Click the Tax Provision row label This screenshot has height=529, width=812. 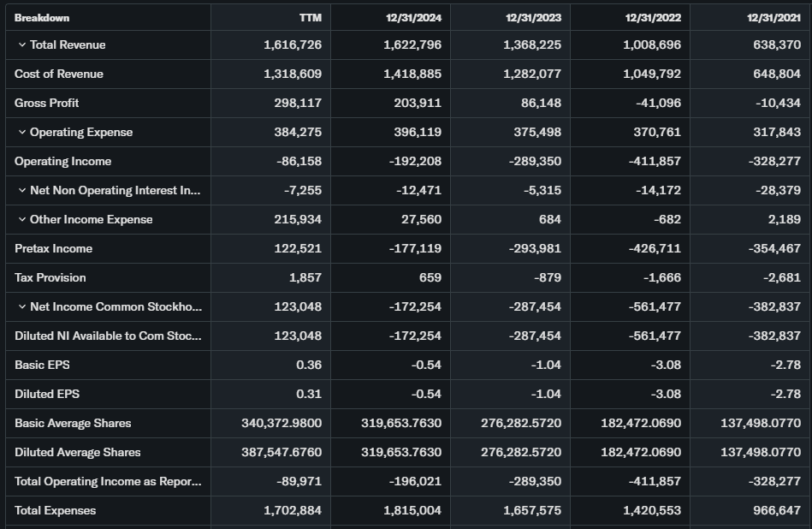coord(50,278)
